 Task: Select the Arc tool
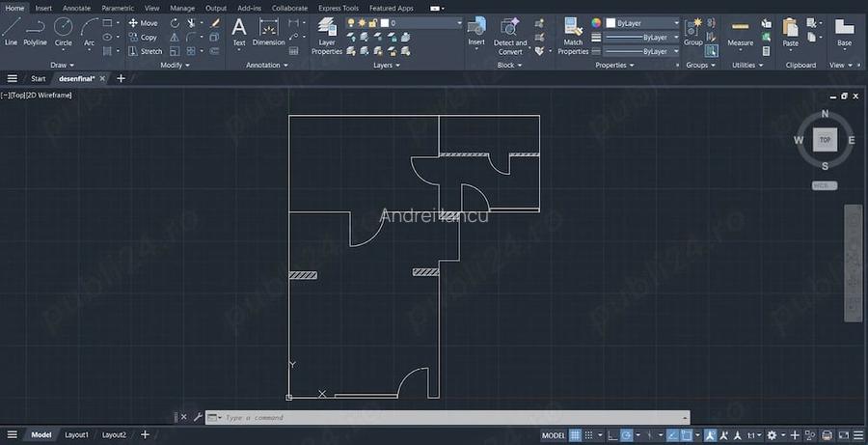89,33
